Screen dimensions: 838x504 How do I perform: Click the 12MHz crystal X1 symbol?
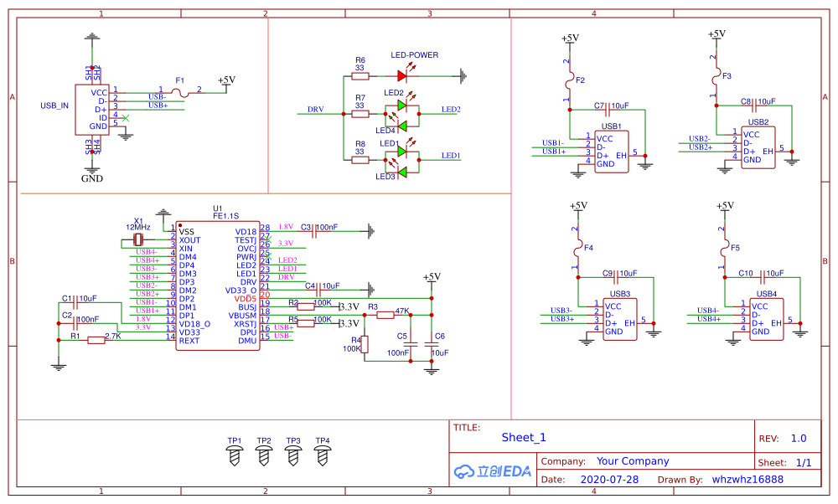138,239
